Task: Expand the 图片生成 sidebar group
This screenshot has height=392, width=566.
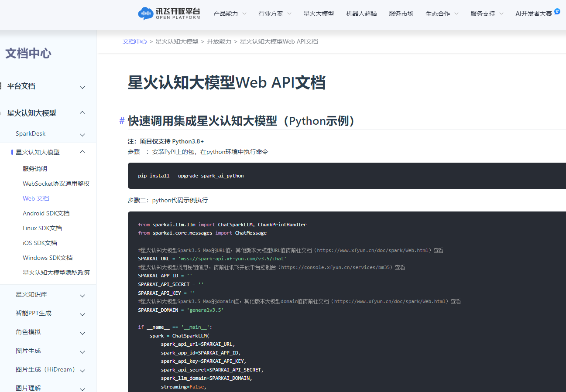Action: click(82, 352)
